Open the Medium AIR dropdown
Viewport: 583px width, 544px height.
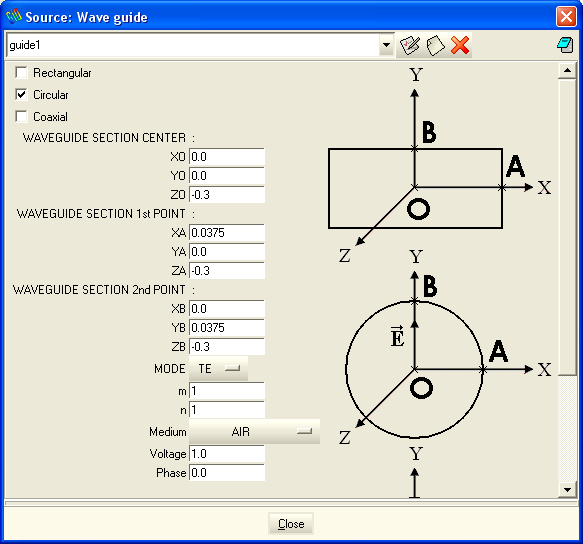(254, 432)
